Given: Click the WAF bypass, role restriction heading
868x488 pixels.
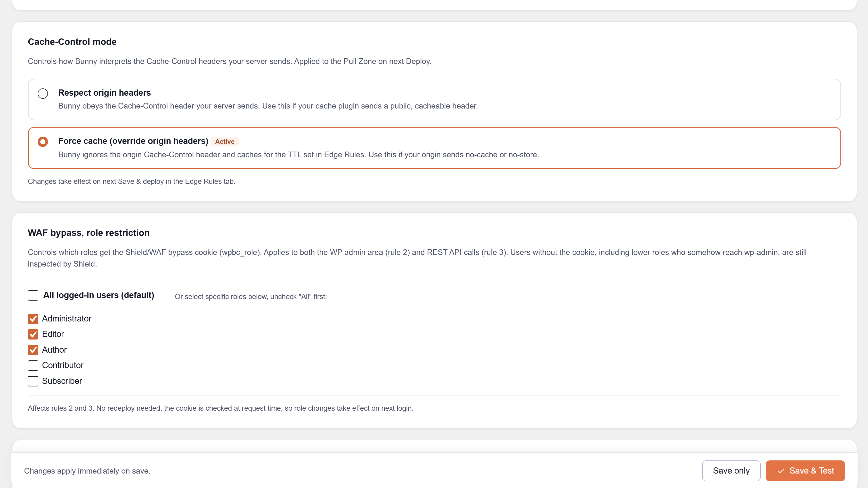Looking at the screenshot, I should point(89,233).
